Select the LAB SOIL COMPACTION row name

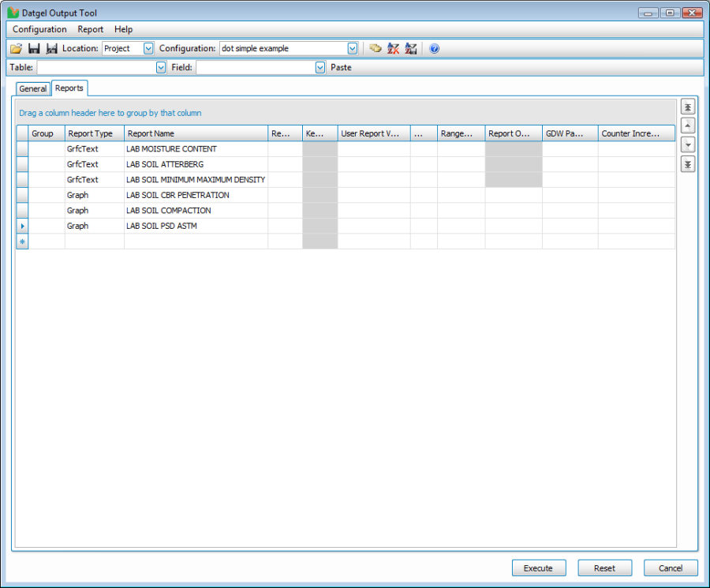pyautogui.click(x=169, y=211)
